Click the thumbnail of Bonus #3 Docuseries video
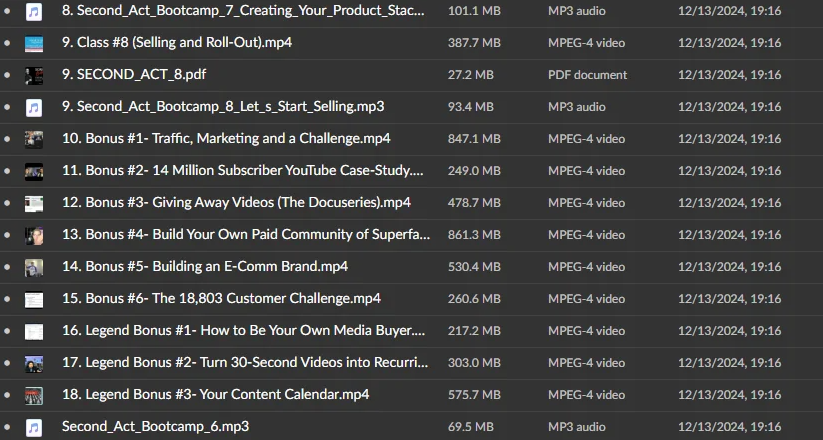This screenshot has width=823, height=440. 34,203
